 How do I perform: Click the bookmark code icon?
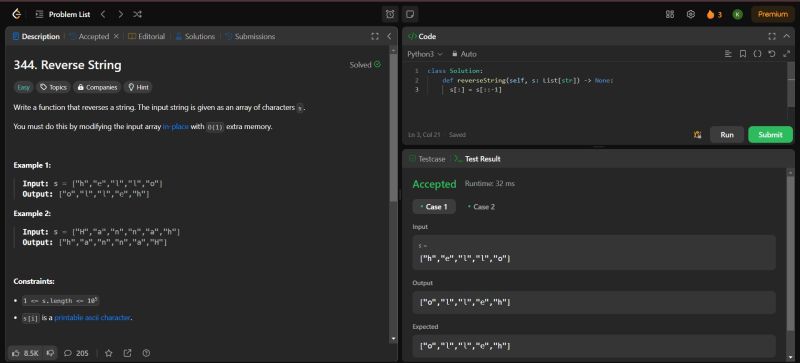[743, 54]
